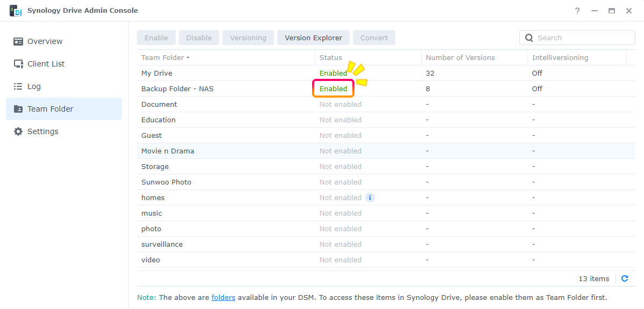Screen dimensions: 644x309
Task: Focus the Search input field
Action: (577, 38)
